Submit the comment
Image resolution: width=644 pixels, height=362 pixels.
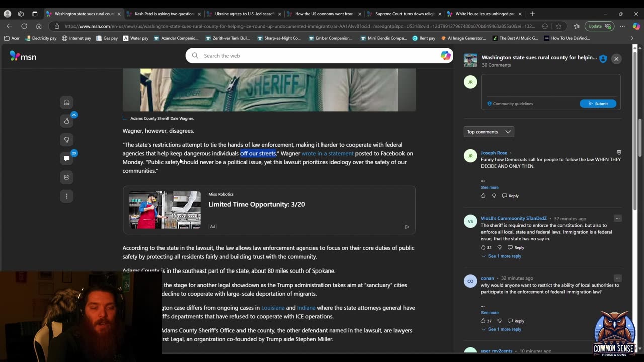point(598,104)
